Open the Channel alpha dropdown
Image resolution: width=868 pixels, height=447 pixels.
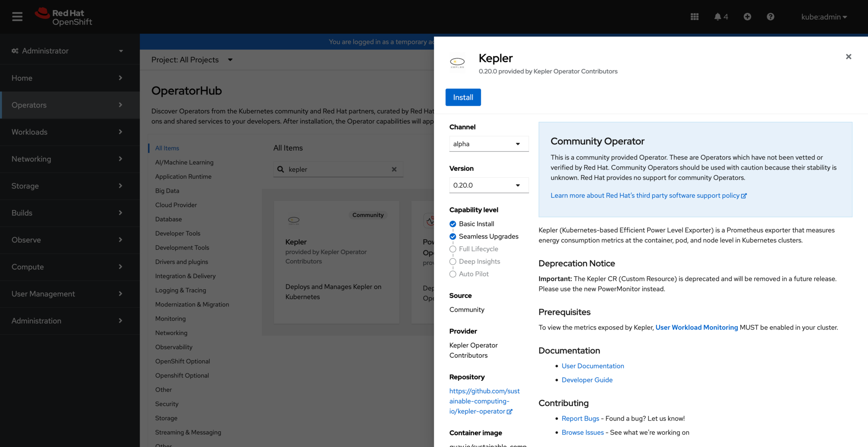tap(489, 144)
